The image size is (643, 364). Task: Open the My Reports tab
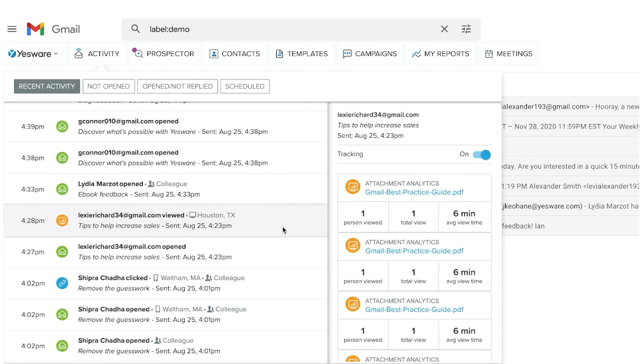(x=440, y=54)
